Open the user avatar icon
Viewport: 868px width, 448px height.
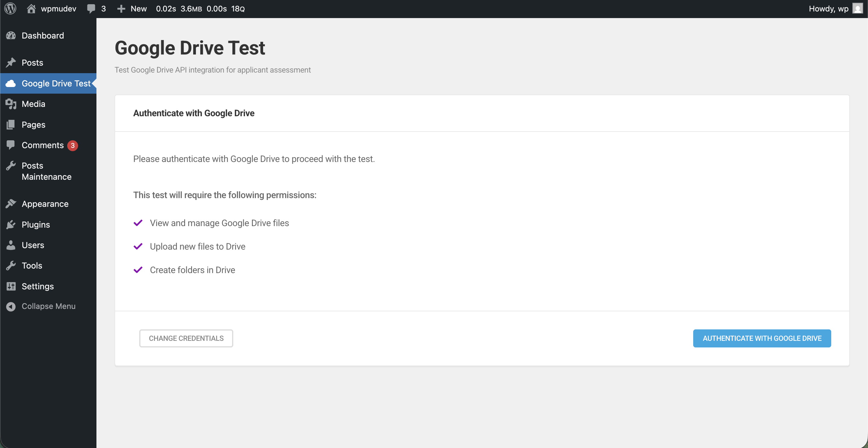point(857,9)
